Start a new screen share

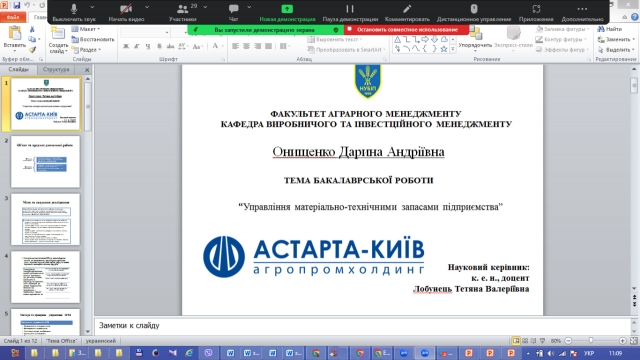[x=287, y=12]
